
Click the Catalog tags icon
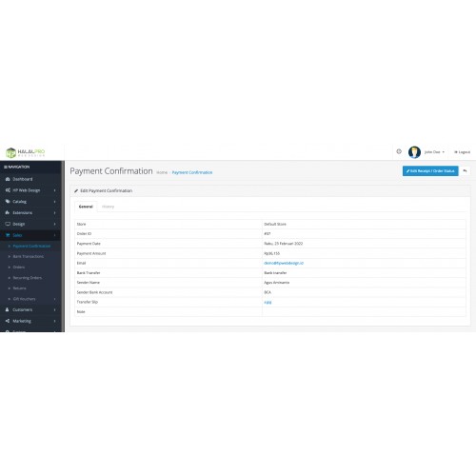click(x=8, y=202)
